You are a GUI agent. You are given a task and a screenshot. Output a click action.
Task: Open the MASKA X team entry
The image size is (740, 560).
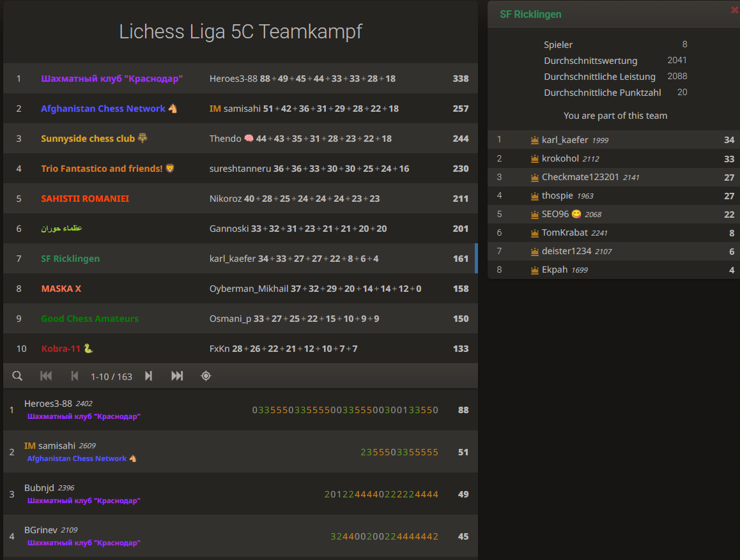coord(61,289)
